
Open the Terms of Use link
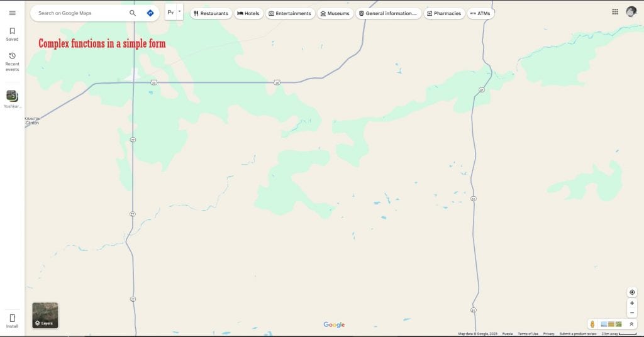pos(528,334)
